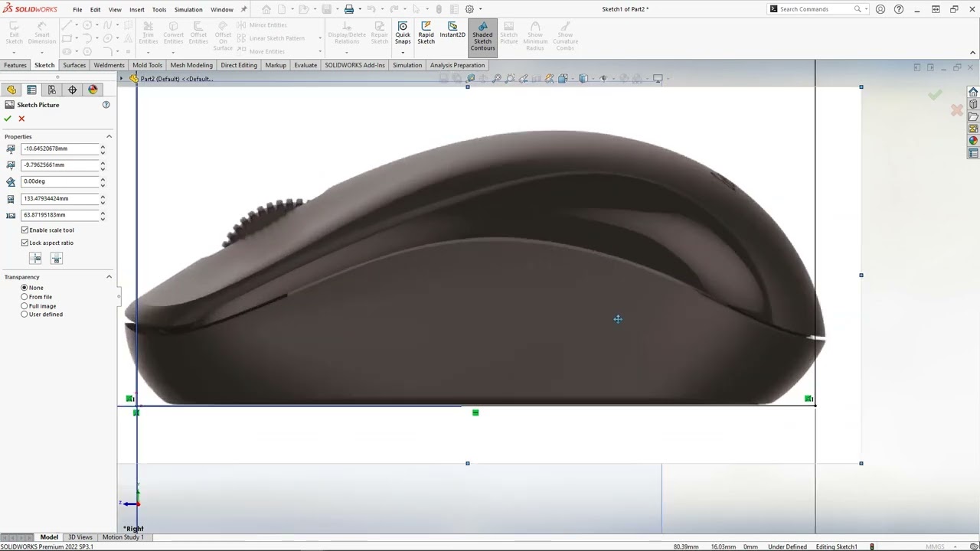Cancel Sketch Picture with the red X

[21, 119]
